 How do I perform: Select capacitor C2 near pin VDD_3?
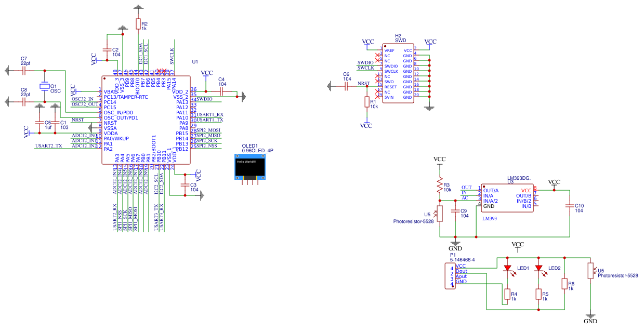pos(107,49)
